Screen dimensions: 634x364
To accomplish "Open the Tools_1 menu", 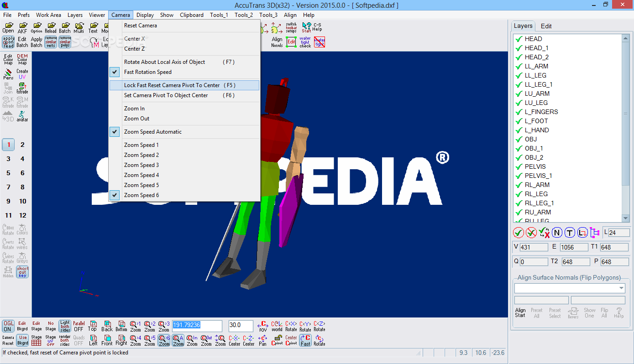I will [219, 15].
